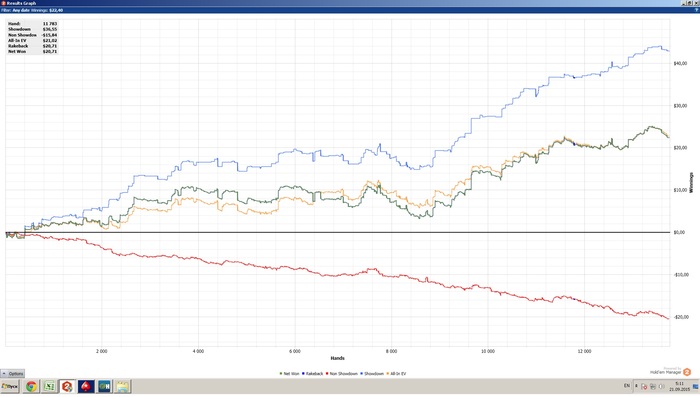
Task: Click the Hand count 11 783 value
Action: (50, 24)
